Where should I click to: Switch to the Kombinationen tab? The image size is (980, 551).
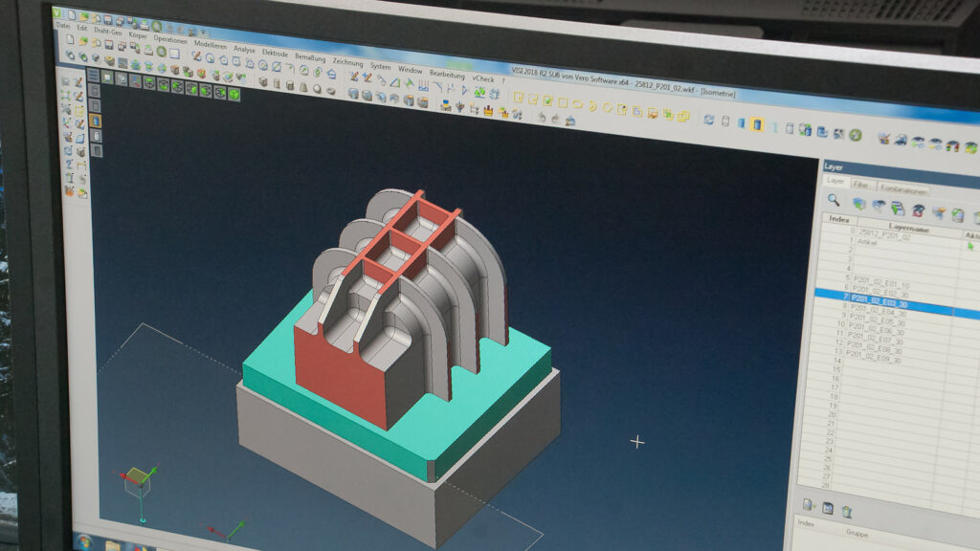[902, 188]
